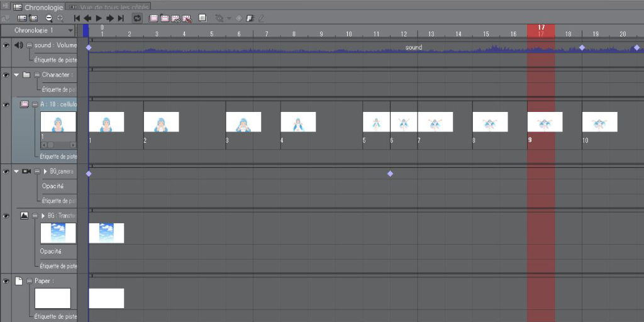This screenshot has height=322, width=644.
Task: Click the keyframe enable icon on layer
Action: 219,18
